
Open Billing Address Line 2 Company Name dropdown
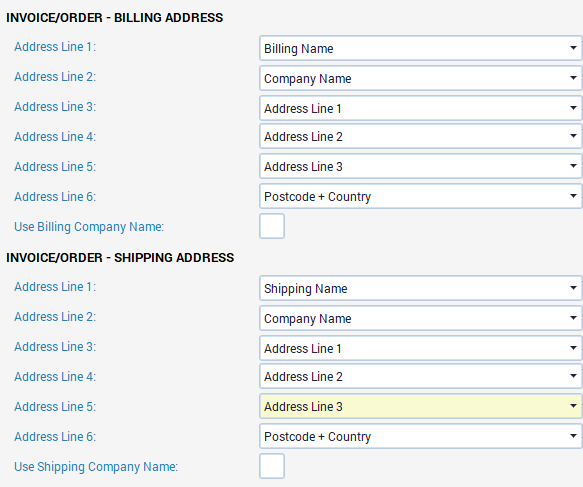tap(421, 78)
